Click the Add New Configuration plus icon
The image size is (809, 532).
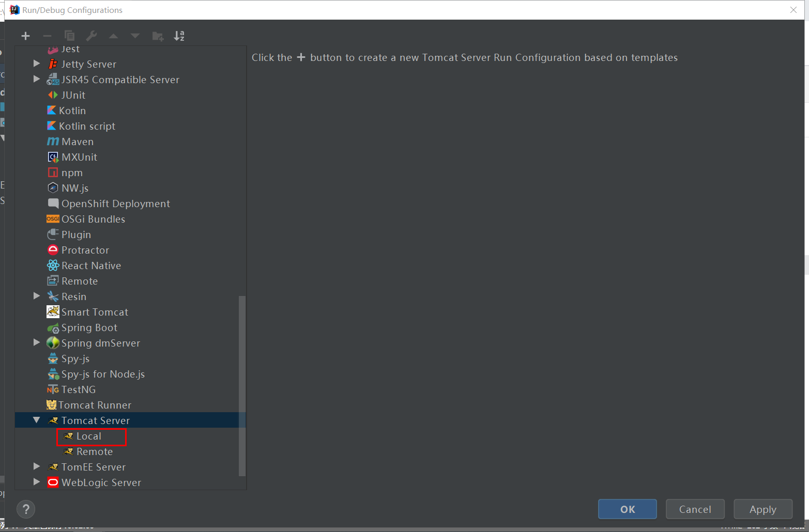[25, 36]
